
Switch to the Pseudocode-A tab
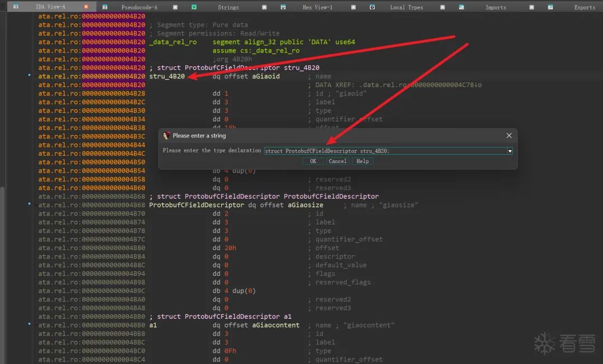(x=139, y=7)
